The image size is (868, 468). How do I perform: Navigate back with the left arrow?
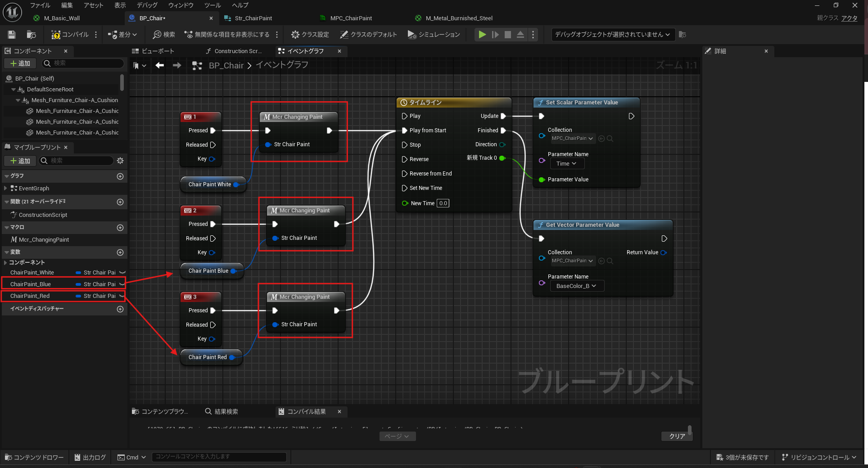[159, 65]
